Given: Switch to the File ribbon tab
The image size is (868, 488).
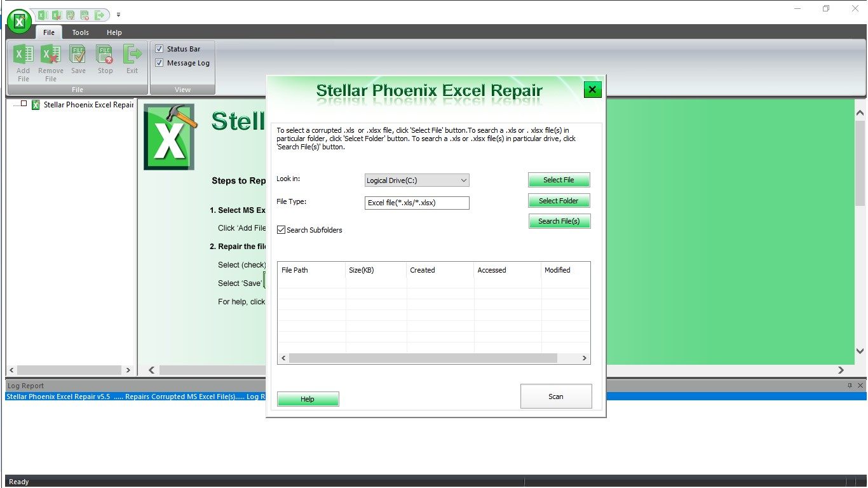Looking at the screenshot, I should coord(49,32).
